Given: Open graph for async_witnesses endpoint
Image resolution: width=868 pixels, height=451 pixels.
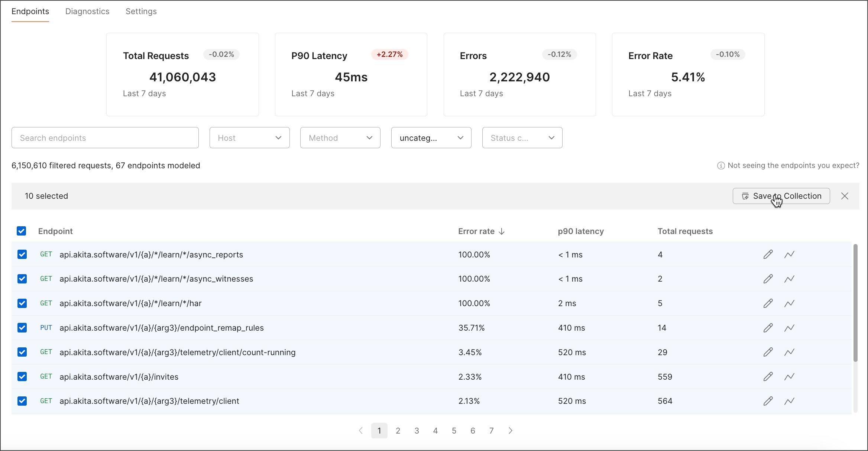Looking at the screenshot, I should (790, 279).
